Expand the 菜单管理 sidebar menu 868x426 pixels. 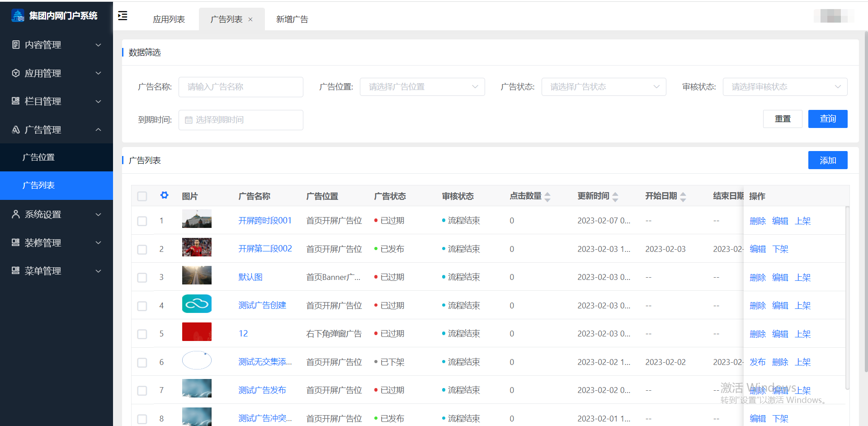tap(57, 270)
